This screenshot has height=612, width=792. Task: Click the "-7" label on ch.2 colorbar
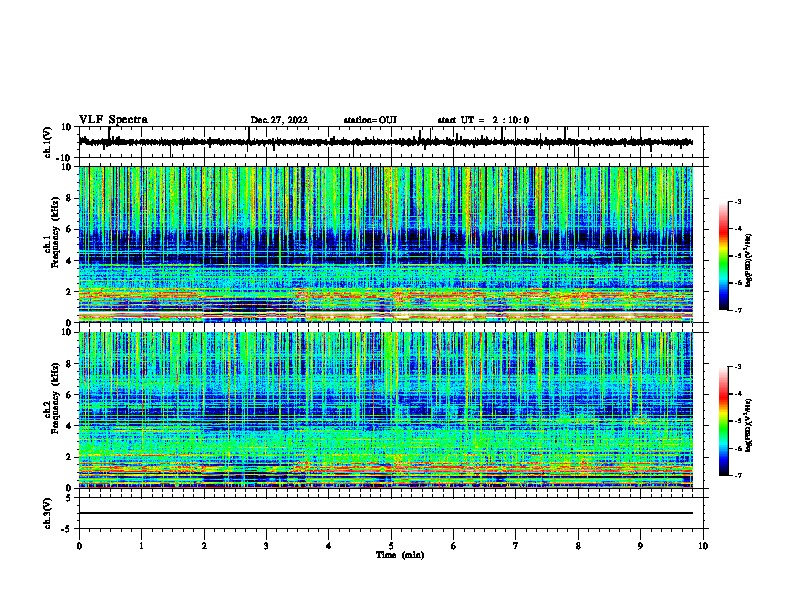tap(738, 476)
